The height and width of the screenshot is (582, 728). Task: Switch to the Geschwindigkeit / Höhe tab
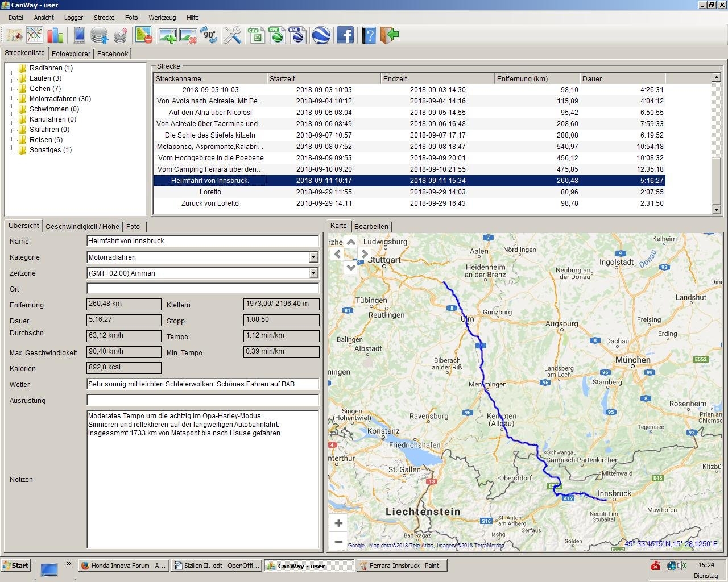pos(82,226)
